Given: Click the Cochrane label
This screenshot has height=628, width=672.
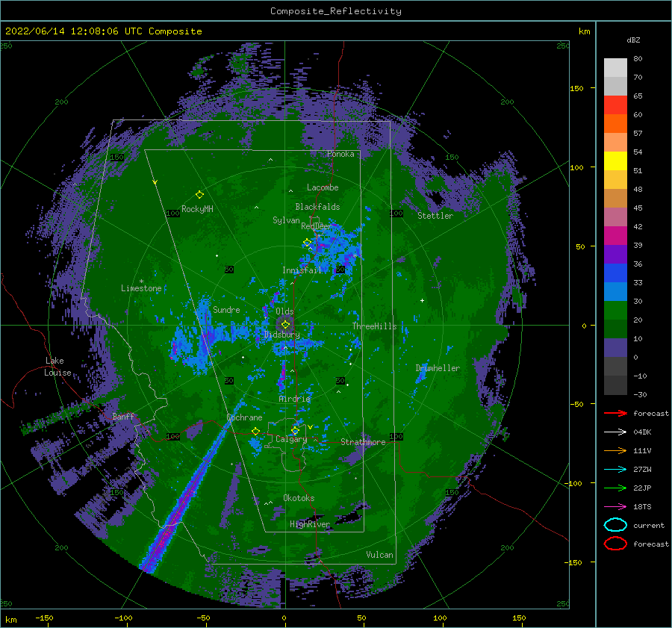Looking at the screenshot, I should tap(244, 417).
